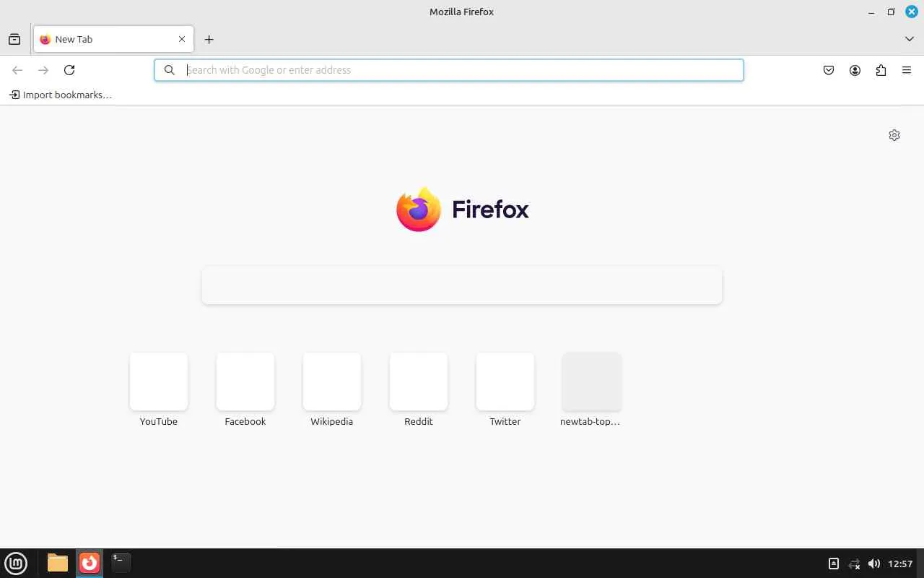Focus the address bar search field

pos(449,70)
